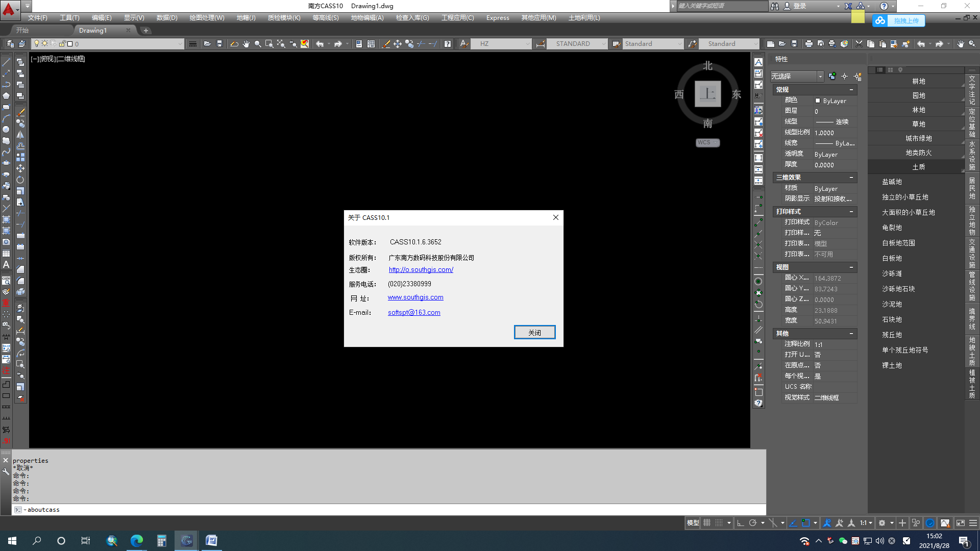Toggle hardware acceleration icon in status bar
Viewport: 980px width, 551px height.
pos(930,523)
